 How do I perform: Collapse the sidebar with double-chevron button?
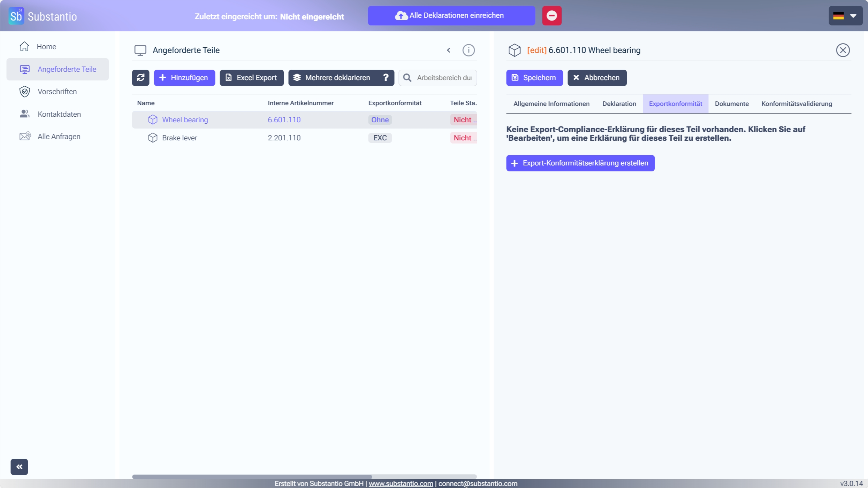[x=19, y=467]
